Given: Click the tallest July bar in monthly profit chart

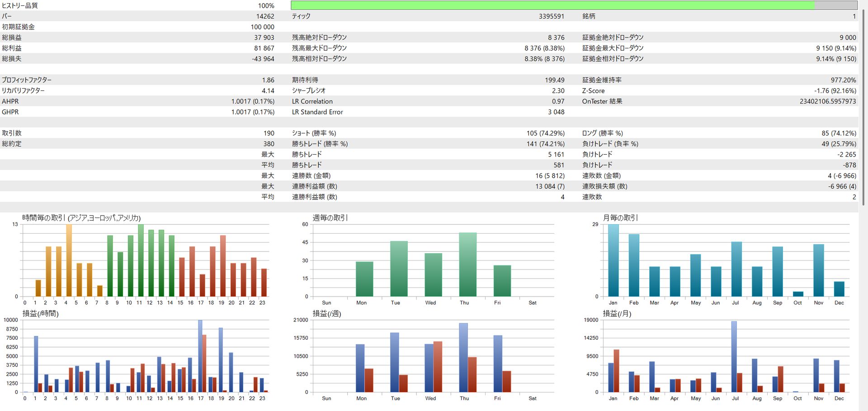Looking at the screenshot, I should click(x=734, y=356).
